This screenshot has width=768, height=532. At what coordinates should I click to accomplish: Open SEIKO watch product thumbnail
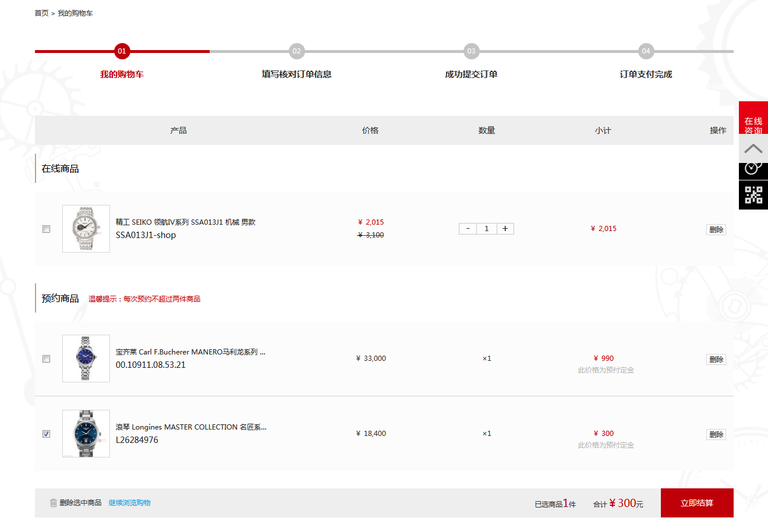tap(86, 229)
